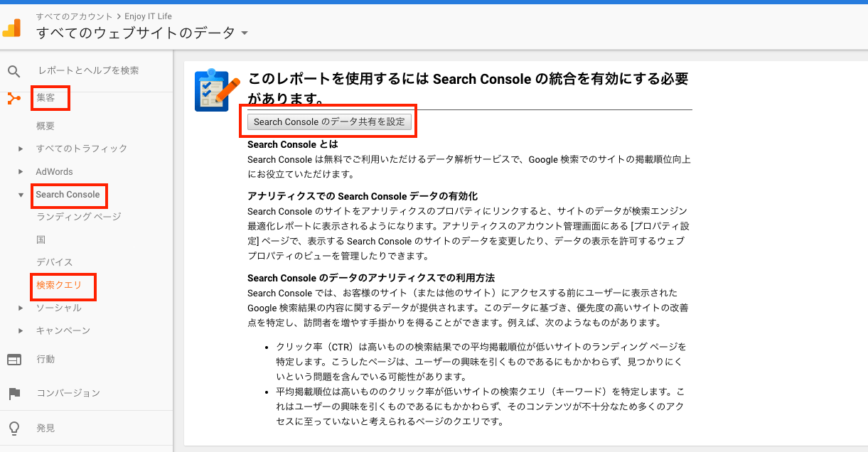The image size is (868, 452).
Task: Click the search magnifier icon in sidebar
Action: point(14,71)
